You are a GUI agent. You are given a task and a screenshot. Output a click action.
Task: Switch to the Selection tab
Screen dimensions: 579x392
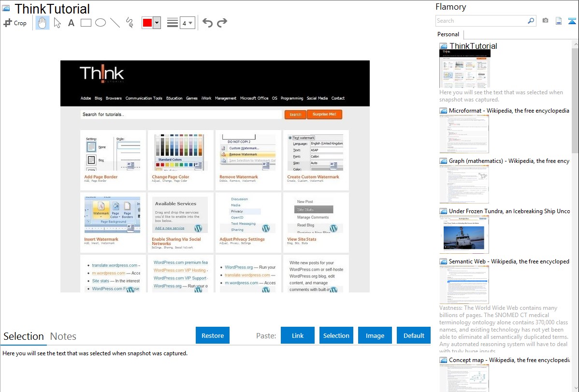[x=24, y=336]
